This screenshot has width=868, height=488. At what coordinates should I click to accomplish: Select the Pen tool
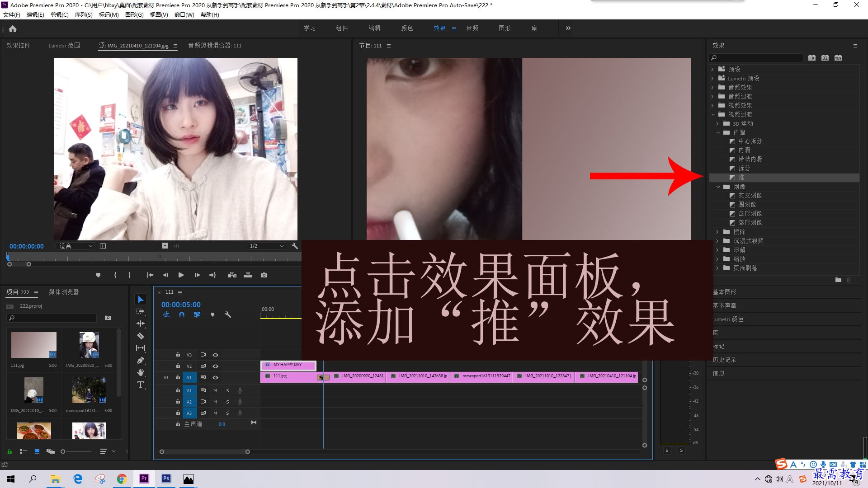point(141,360)
